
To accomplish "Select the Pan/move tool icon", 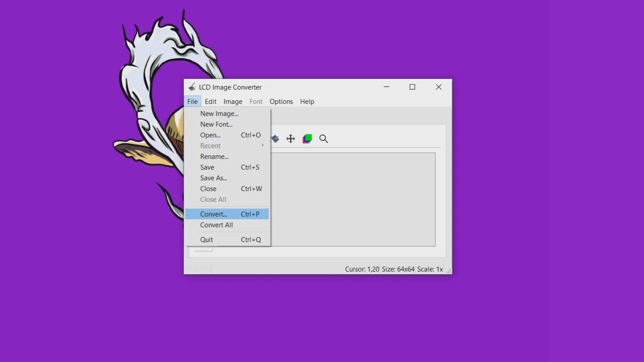I will [290, 139].
